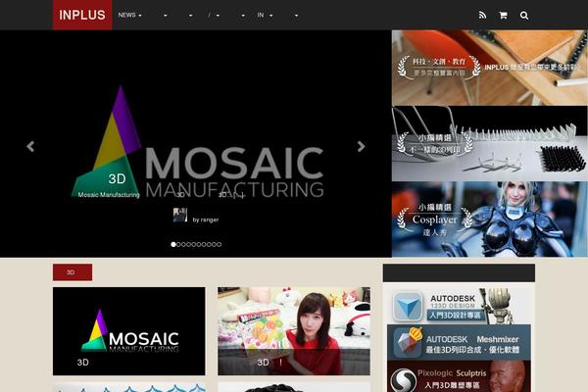Expand the NEWS dropdown menu
Image resolution: width=588 pixels, height=392 pixels.
pyautogui.click(x=129, y=15)
